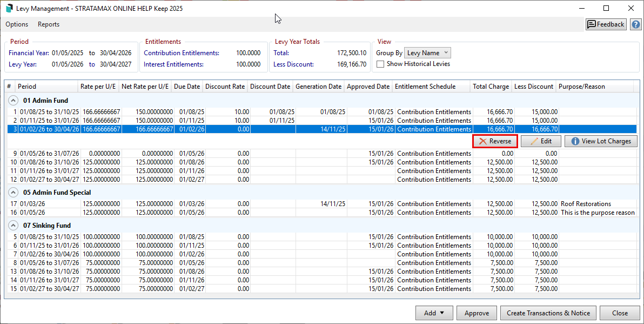Click the Entitlement Schedule column header
Viewport: 644px width, 324px height.
431,87
